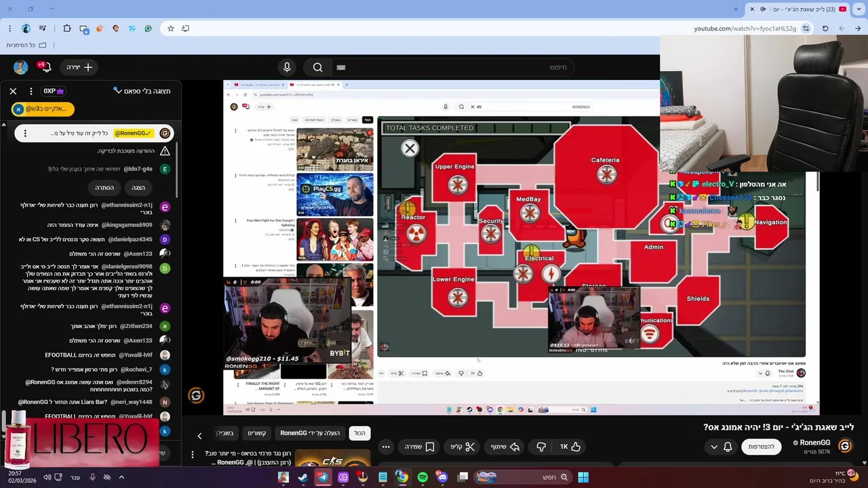Image resolution: width=868 pixels, height=488 pixels.
Task: Click the Share (שיתוף) button
Action: tap(504, 447)
